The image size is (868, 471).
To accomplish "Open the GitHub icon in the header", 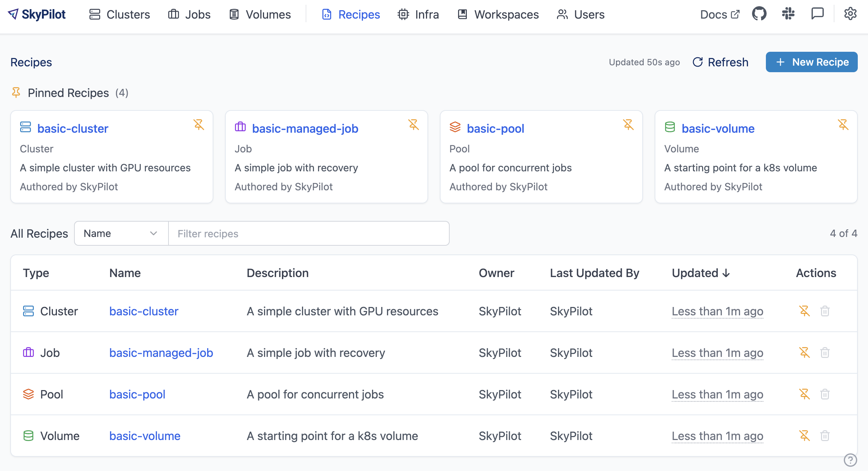I will (759, 14).
